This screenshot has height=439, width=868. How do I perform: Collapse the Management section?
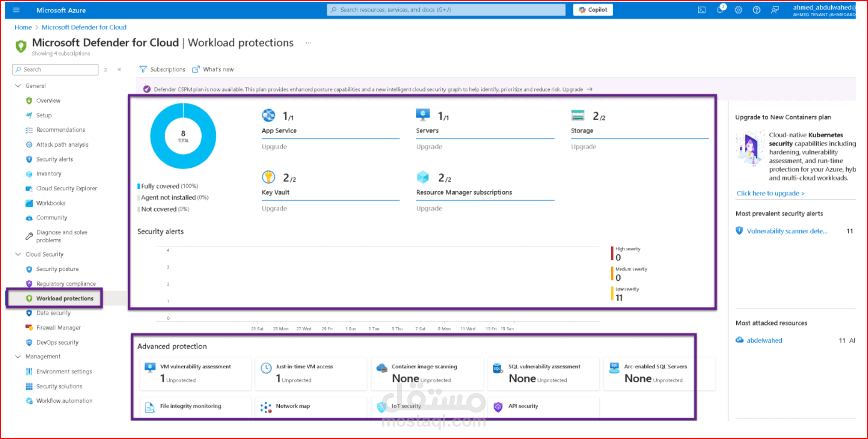18,356
